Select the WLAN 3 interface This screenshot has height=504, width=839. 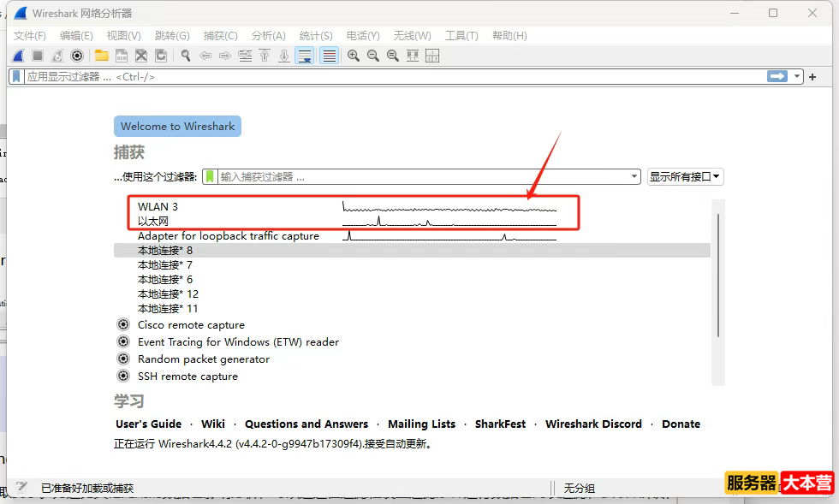click(158, 206)
